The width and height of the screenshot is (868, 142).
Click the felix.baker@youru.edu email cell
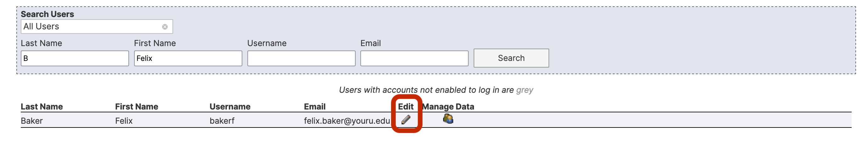tap(347, 121)
